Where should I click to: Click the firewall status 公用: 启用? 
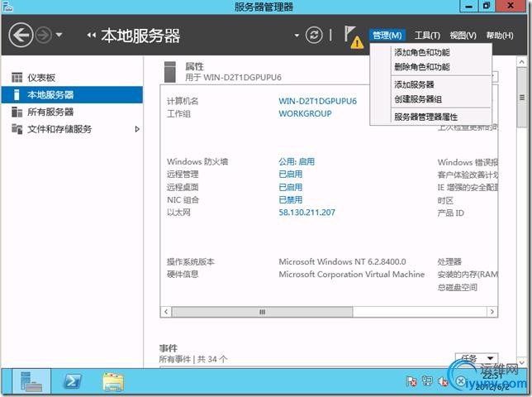point(297,161)
